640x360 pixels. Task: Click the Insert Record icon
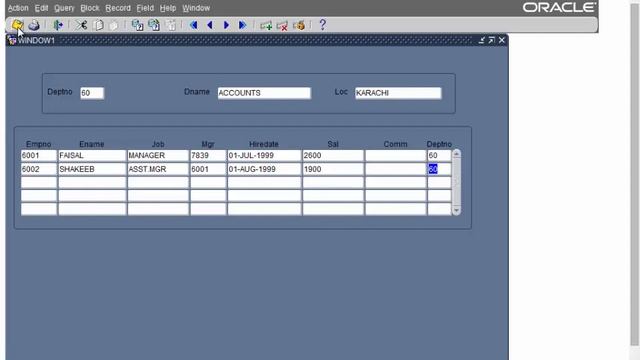click(x=266, y=26)
